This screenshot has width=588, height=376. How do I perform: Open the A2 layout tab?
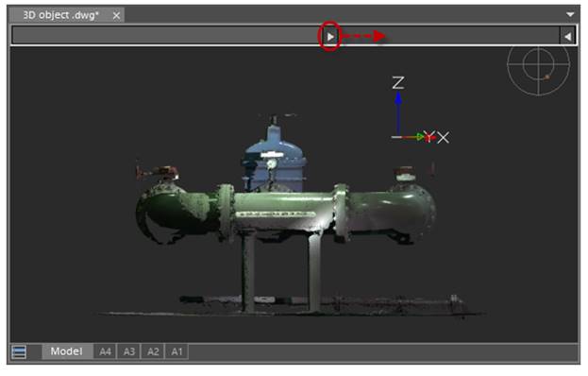pos(153,351)
